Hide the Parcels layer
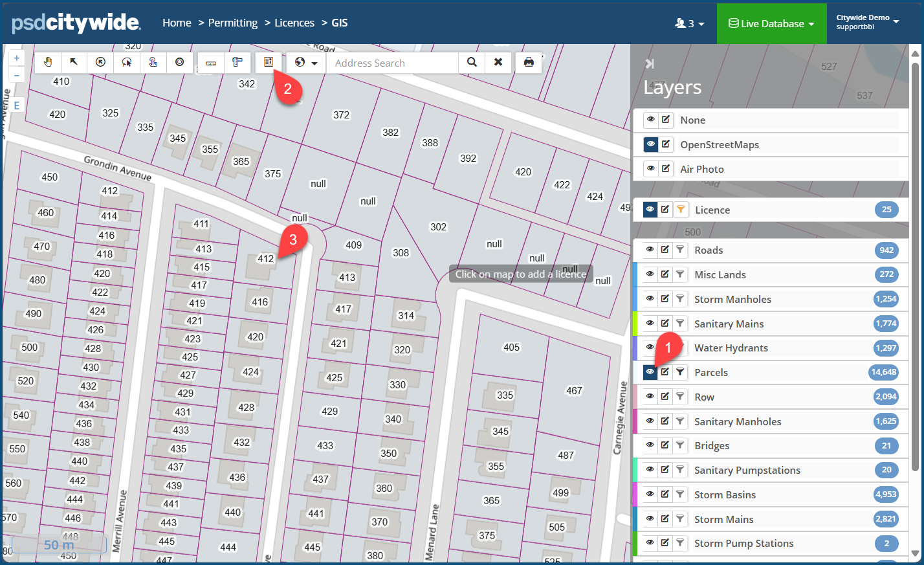The image size is (924, 565). tap(650, 372)
